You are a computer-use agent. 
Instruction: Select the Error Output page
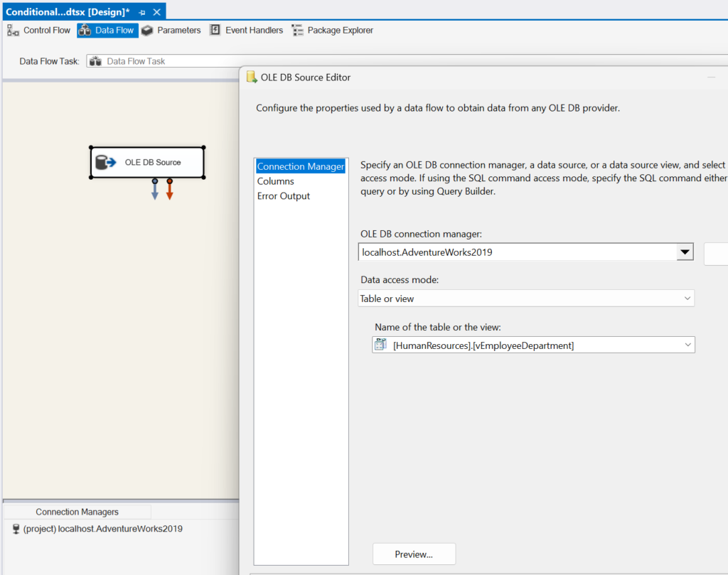(x=284, y=196)
